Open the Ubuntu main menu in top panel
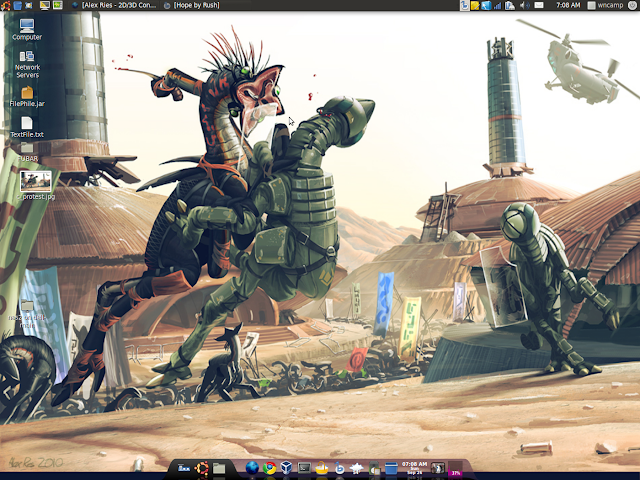Image resolution: width=640 pixels, height=480 pixels. pos(5,5)
